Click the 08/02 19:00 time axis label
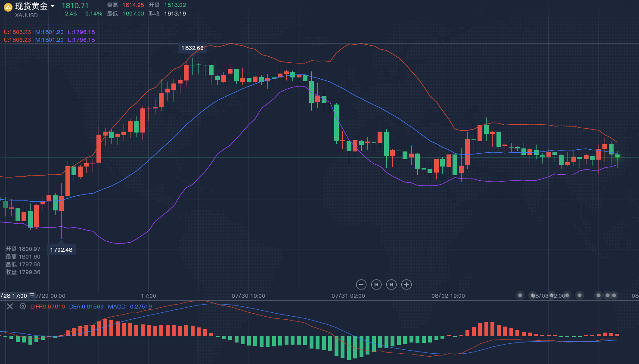 [448, 296]
